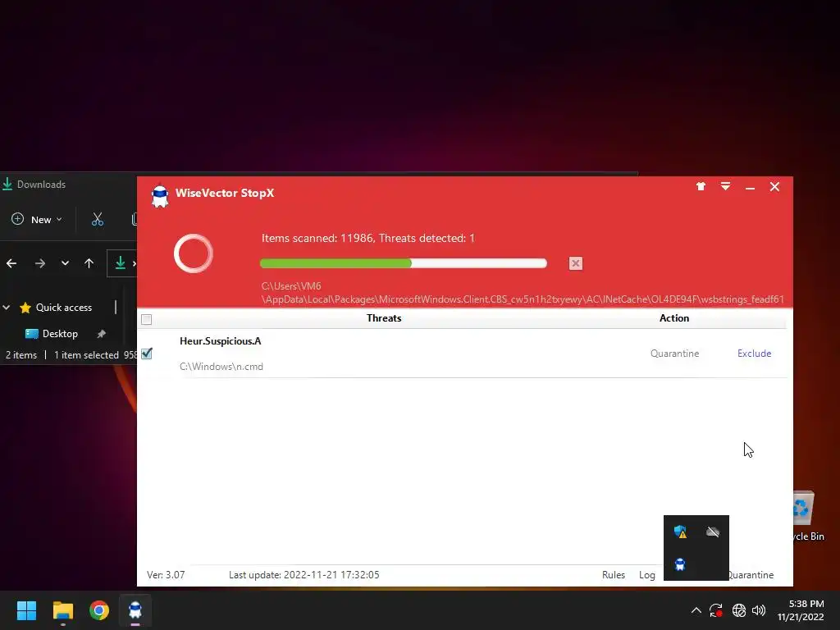
Task: Click the sync update tray icon
Action: point(716,610)
